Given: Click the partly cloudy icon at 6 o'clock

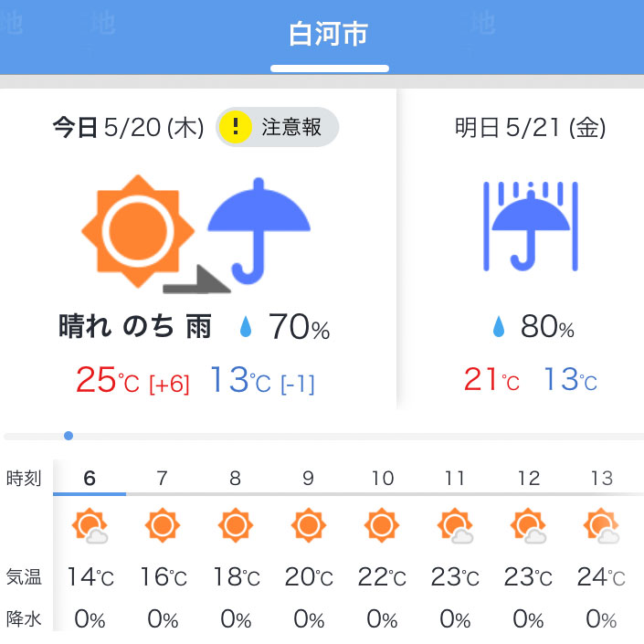Looking at the screenshot, I should pos(90,526).
